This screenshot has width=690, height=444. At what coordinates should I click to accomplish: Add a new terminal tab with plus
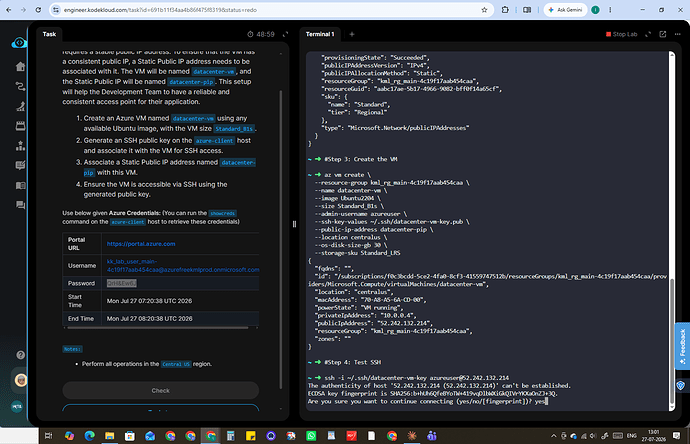352,34
